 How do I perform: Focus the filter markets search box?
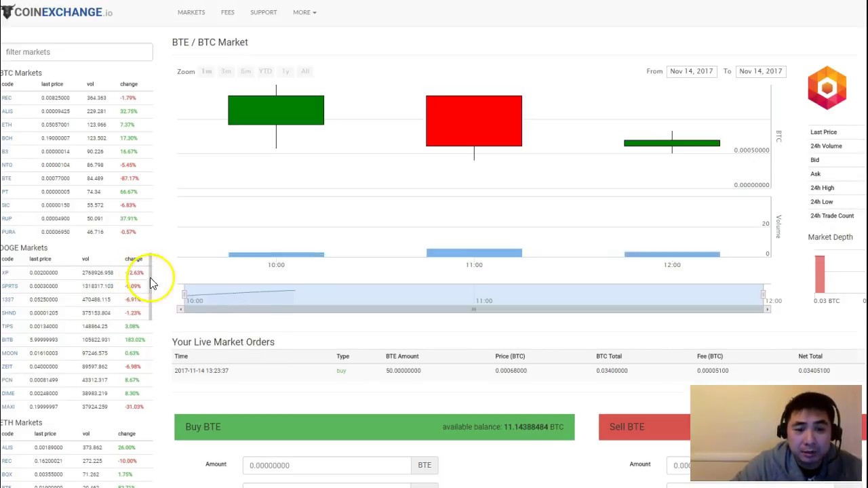point(76,52)
